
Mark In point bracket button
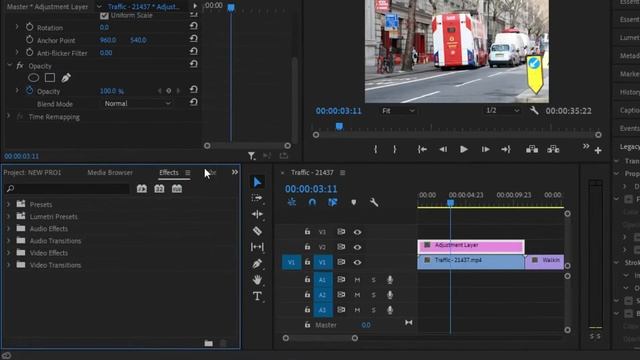(x=376, y=149)
